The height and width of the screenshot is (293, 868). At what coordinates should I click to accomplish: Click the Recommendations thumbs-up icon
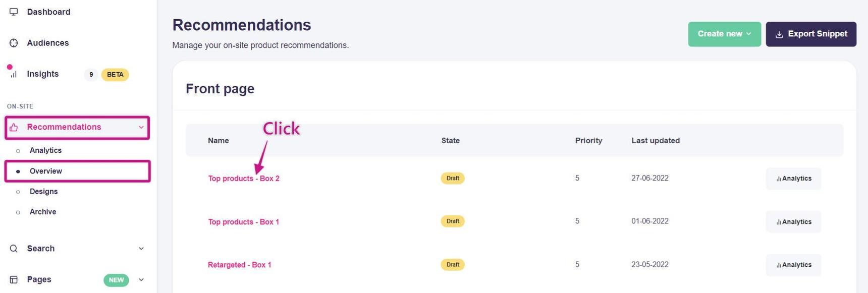14,127
